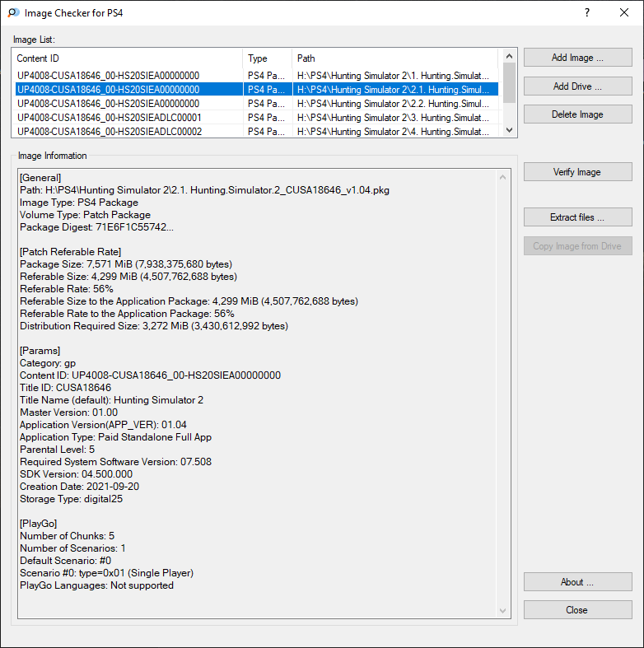644x648 pixels.
Task: Close the dialog with the Close button
Action: point(577,610)
